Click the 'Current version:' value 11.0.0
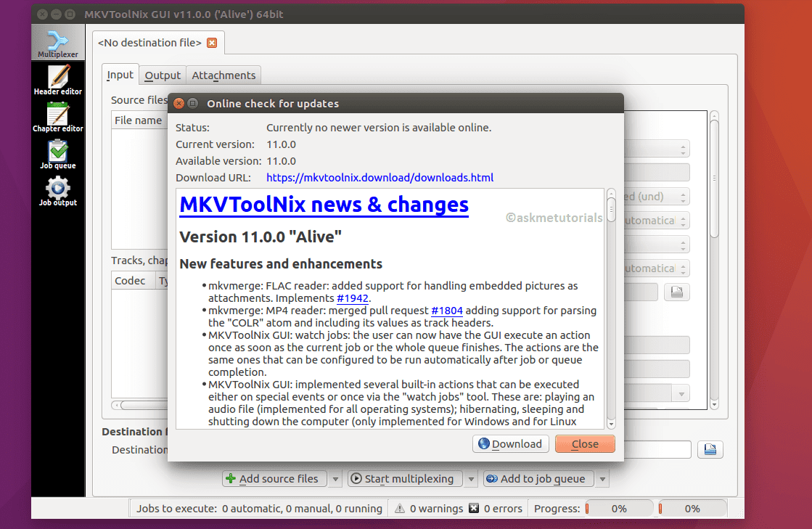 click(282, 144)
